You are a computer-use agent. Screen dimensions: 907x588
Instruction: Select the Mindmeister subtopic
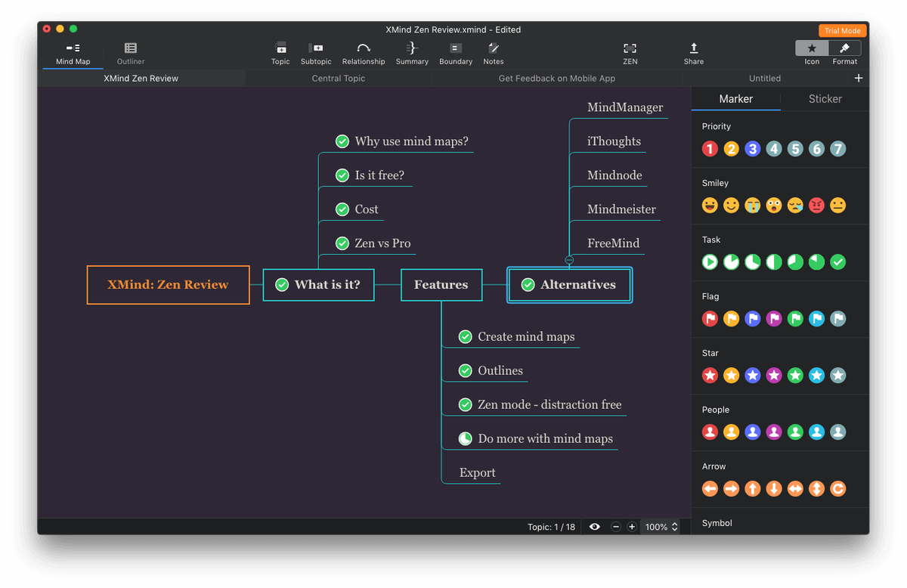coord(621,209)
